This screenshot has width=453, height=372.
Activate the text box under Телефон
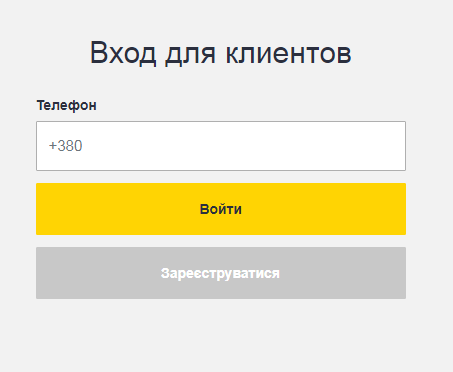click(221, 146)
